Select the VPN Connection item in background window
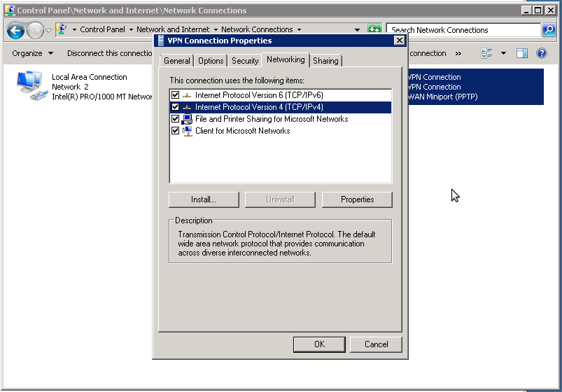The height and width of the screenshot is (392, 562). click(475, 87)
